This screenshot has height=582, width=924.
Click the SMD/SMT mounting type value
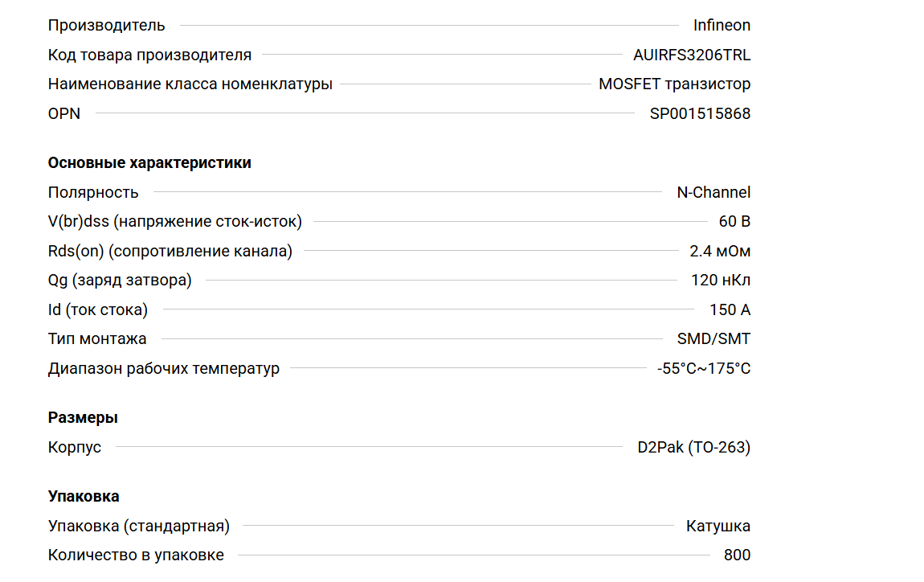click(x=713, y=338)
